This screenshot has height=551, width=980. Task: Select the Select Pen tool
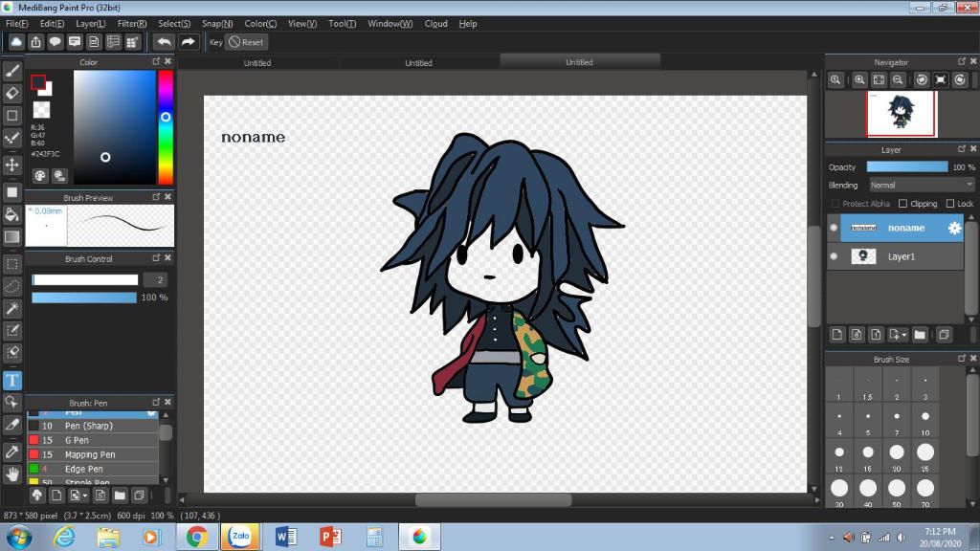pos(11,330)
